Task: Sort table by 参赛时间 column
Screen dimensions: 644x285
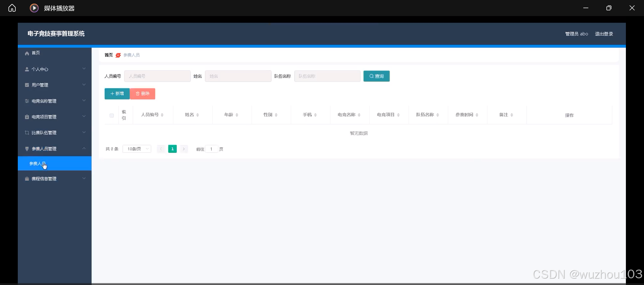Action: pyautogui.click(x=477, y=115)
